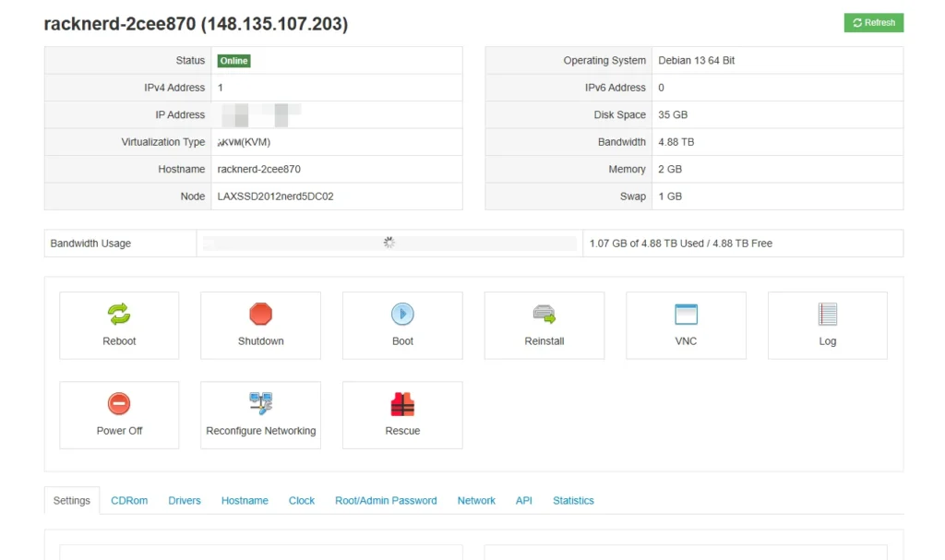Open the Root/Admin Password tab
This screenshot has height=560, width=945.
386,501
